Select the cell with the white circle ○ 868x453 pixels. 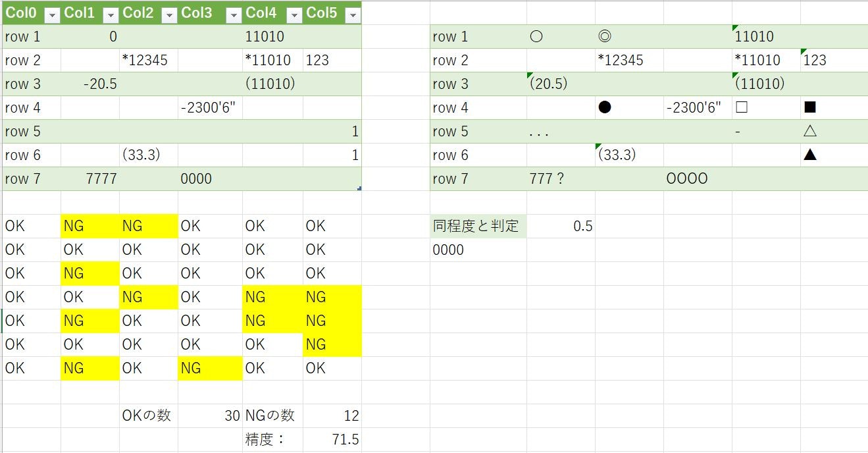click(561, 36)
